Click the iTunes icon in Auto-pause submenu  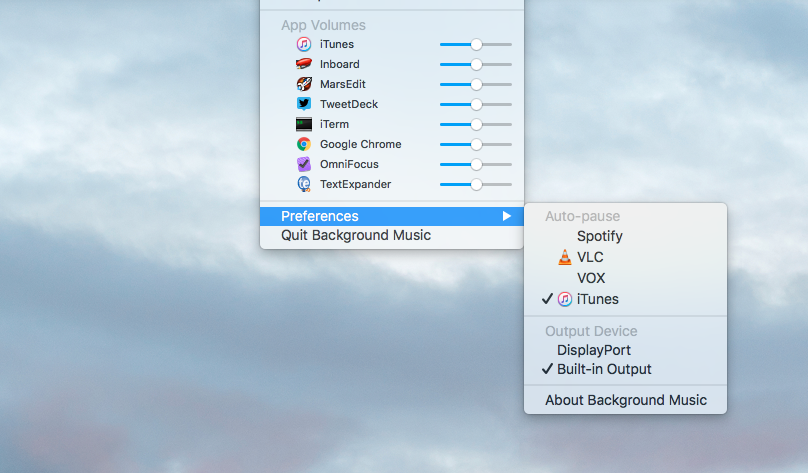565,299
